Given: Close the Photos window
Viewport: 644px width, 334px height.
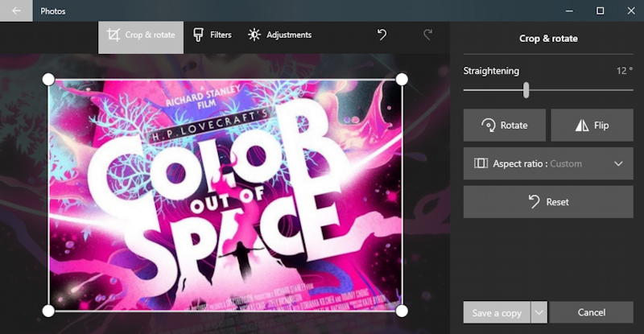Looking at the screenshot, I should pyautogui.click(x=631, y=10).
